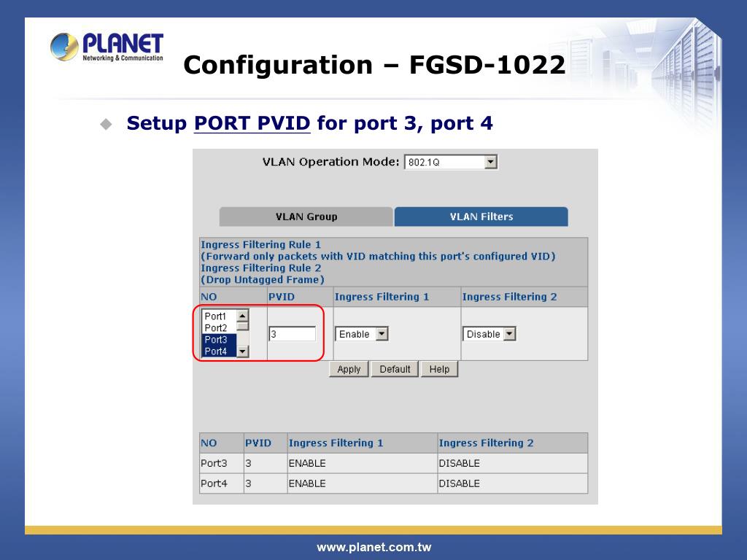Screen dimensions: 747x560
Task: Click the Apply button
Action: [349, 369]
